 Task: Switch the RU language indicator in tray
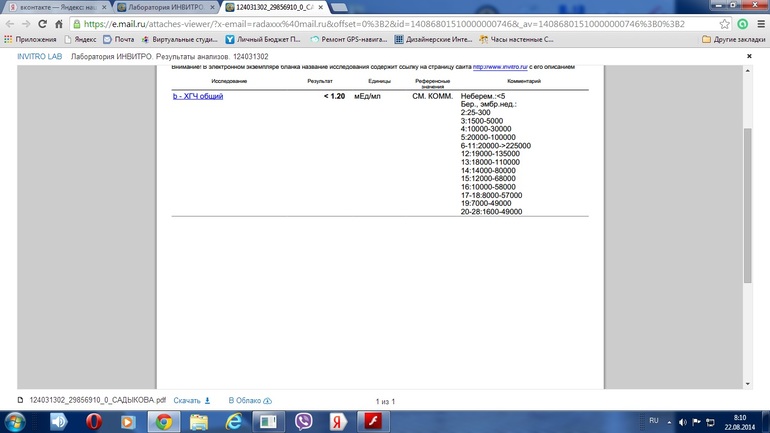click(x=654, y=421)
